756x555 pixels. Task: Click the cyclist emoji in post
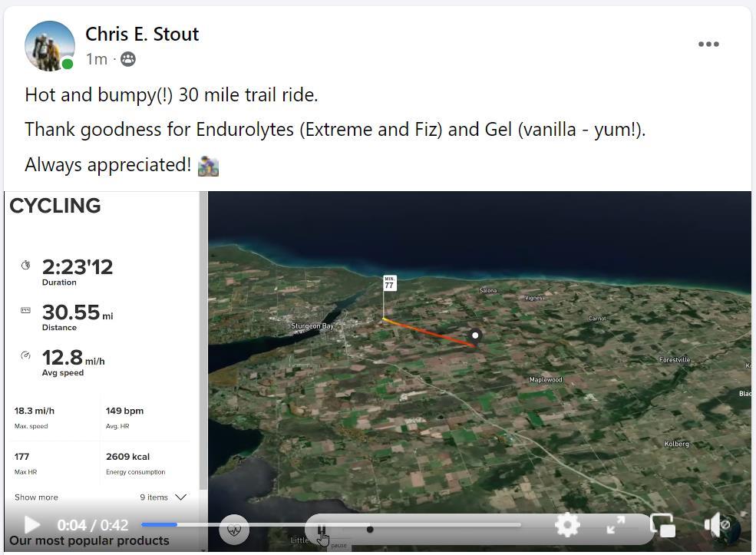click(x=208, y=165)
